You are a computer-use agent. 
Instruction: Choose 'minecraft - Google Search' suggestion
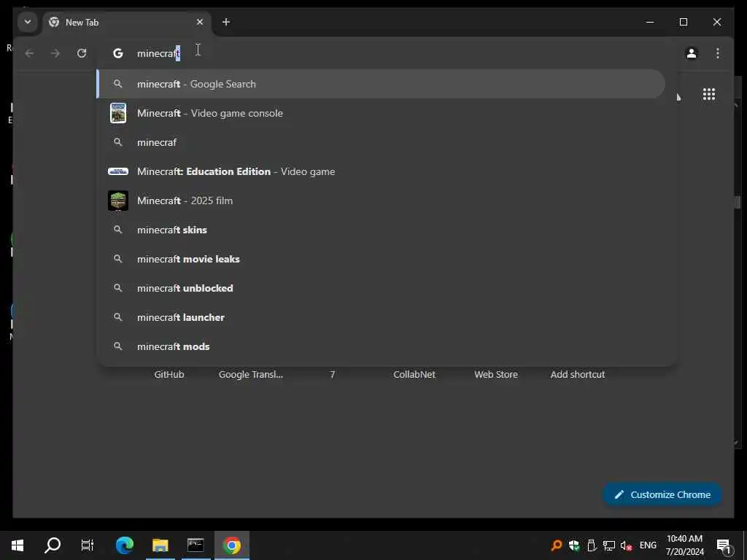(381, 84)
